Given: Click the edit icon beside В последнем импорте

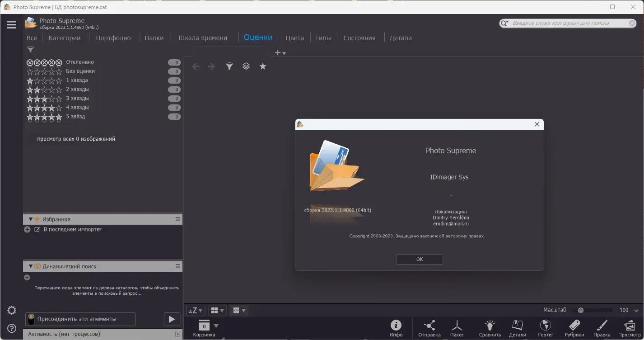Looking at the screenshot, I should pyautogui.click(x=37, y=230).
